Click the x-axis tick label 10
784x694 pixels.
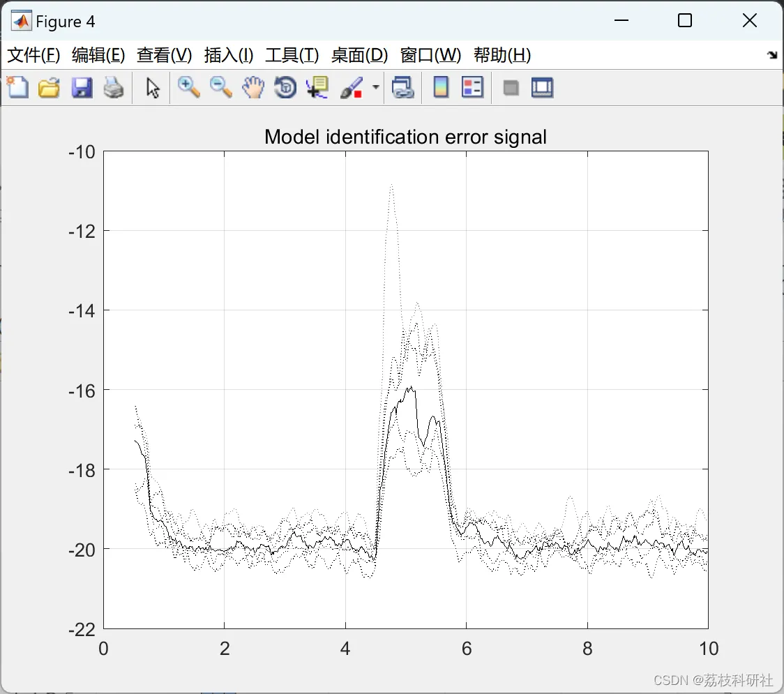click(709, 649)
